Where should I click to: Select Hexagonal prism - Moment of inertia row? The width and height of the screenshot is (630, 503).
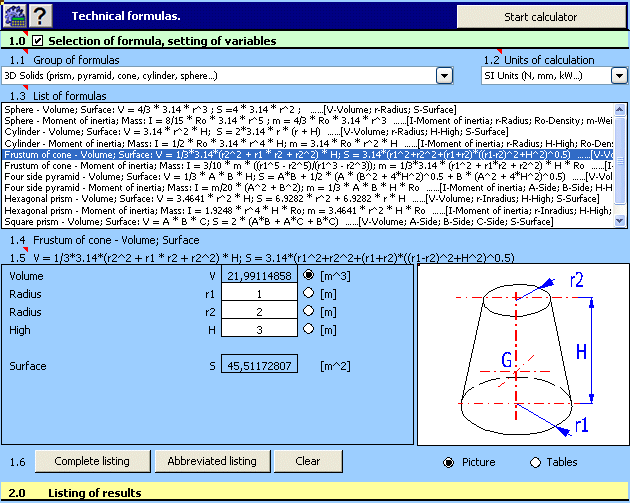tap(308, 211)
